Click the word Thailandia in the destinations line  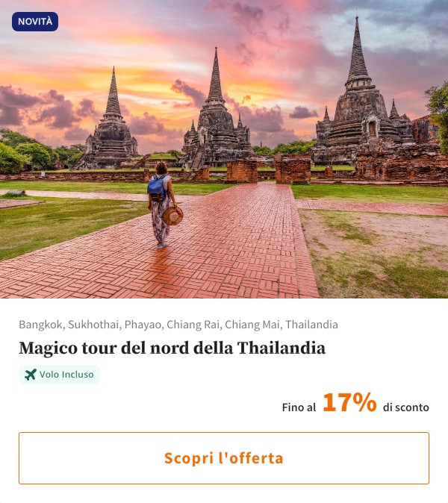311,325
